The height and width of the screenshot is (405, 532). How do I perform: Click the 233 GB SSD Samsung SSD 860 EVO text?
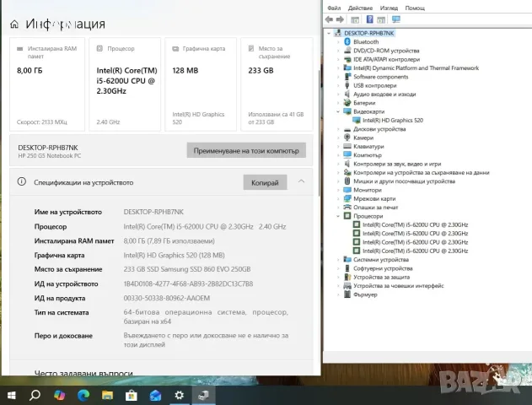[187, 269]
